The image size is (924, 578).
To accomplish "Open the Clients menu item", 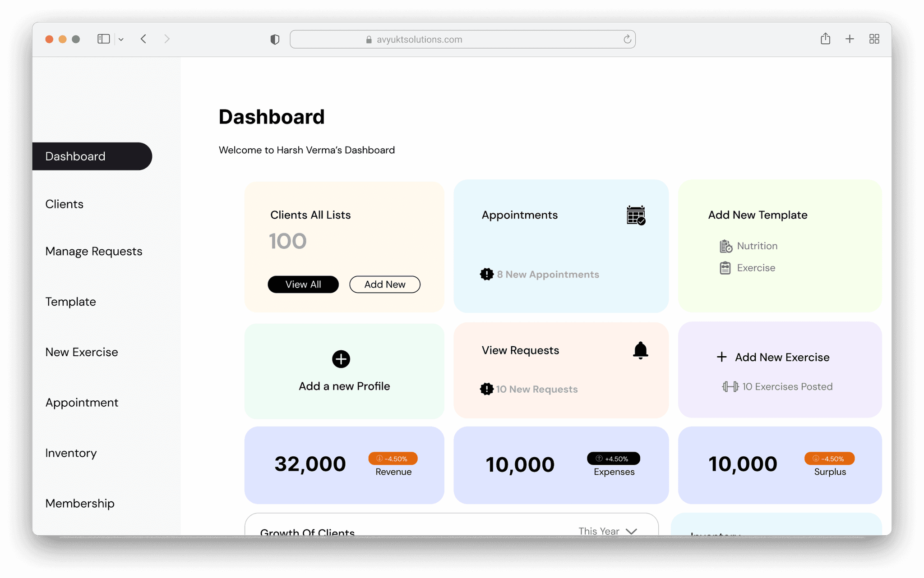I will click(64, 204).
